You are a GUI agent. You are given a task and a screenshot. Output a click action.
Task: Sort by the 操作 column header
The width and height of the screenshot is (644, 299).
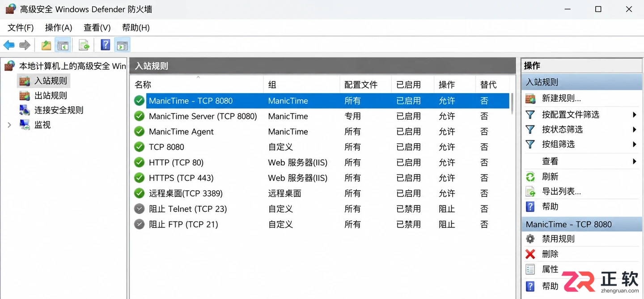coord(454,85)
